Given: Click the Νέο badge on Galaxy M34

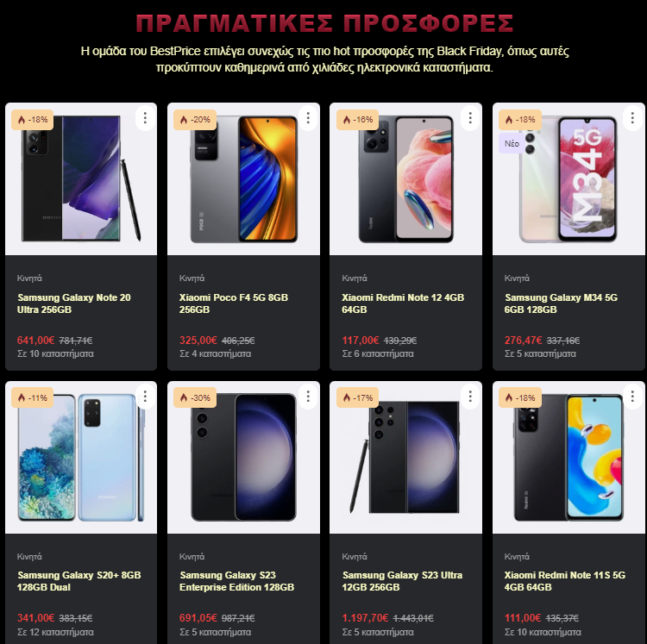Looking at the screenshot, I should click(512, 143).
